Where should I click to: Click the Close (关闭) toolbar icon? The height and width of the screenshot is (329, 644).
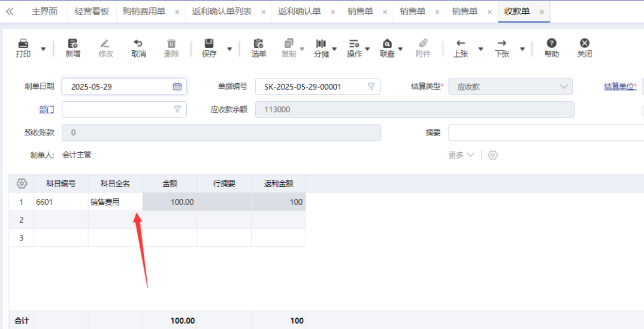(x=584, y=44)
